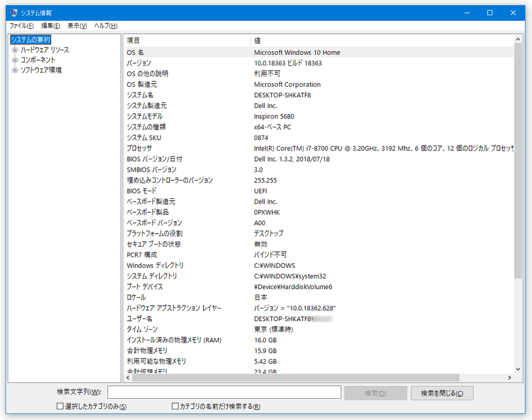
Task: Click the value Inspiron 5680
Action: (274, 116)
